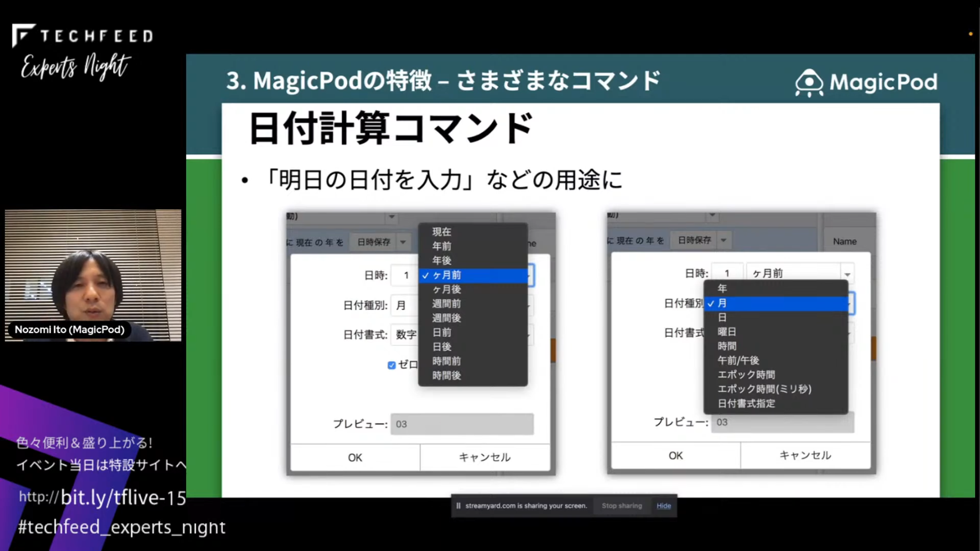Click OK in the left dialog
980x551 pixels.
(355, 457)
